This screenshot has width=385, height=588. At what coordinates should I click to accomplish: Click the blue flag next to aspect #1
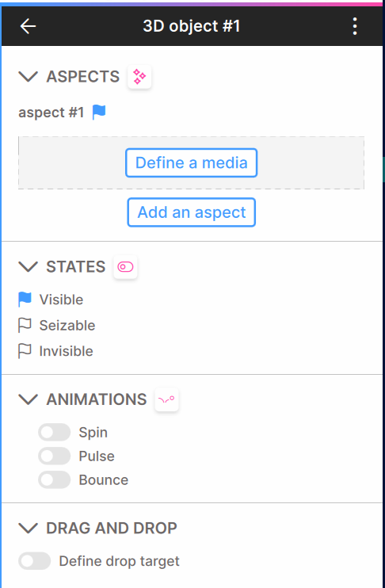(99, 112)
